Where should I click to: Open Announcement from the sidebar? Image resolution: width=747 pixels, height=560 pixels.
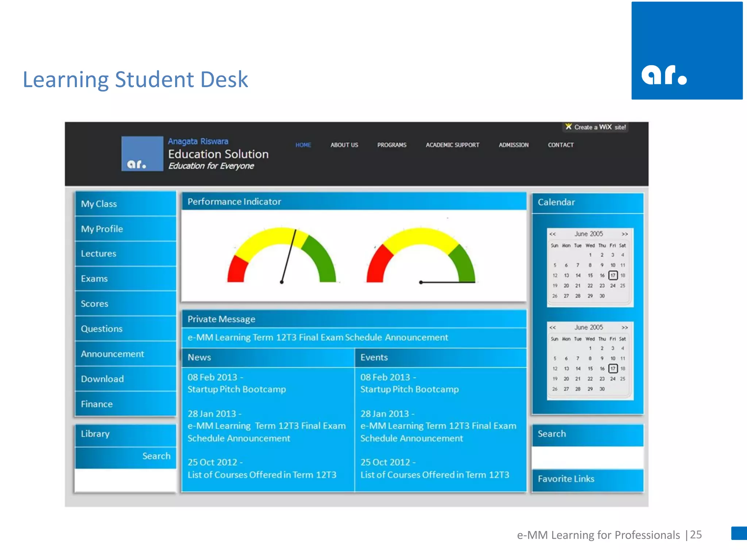[x=125, y=354]
